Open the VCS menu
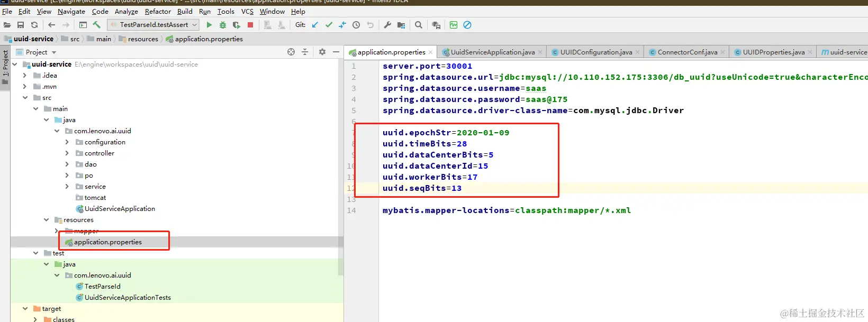 point(247,11)
